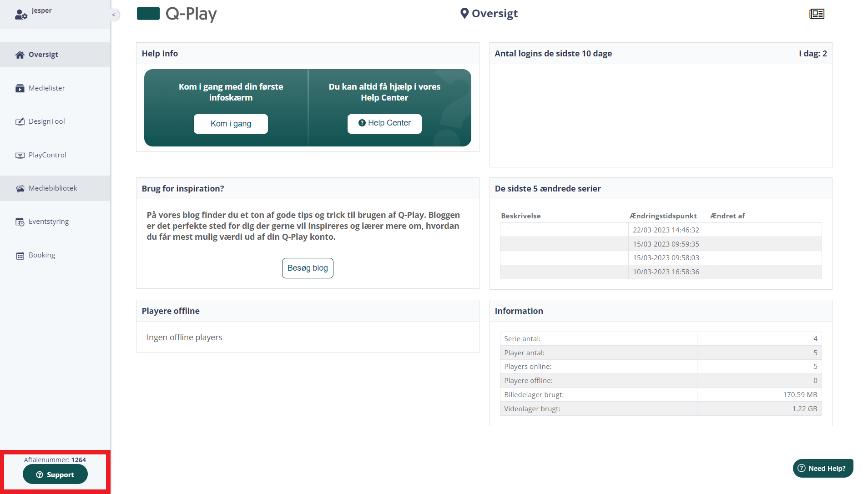Click the DesignTool edit icon
Image resolution: width=868 pixels, height=494 pixels.
coord(20,121)
